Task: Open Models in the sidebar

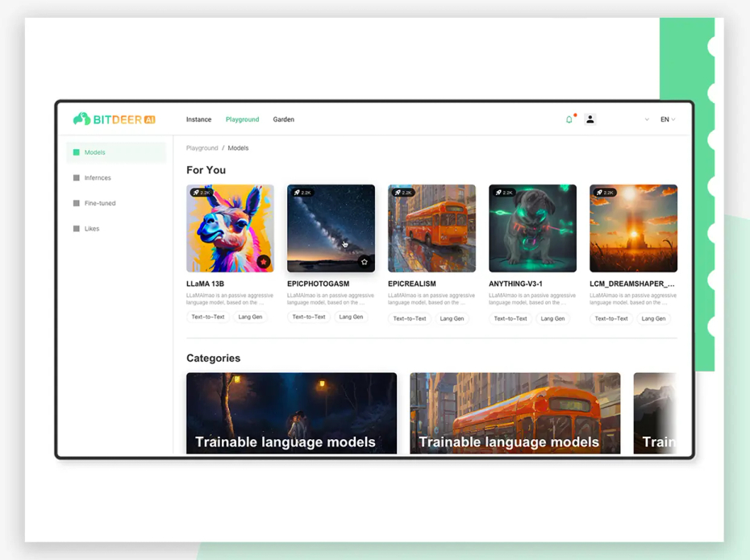Action: pos(116,152)
